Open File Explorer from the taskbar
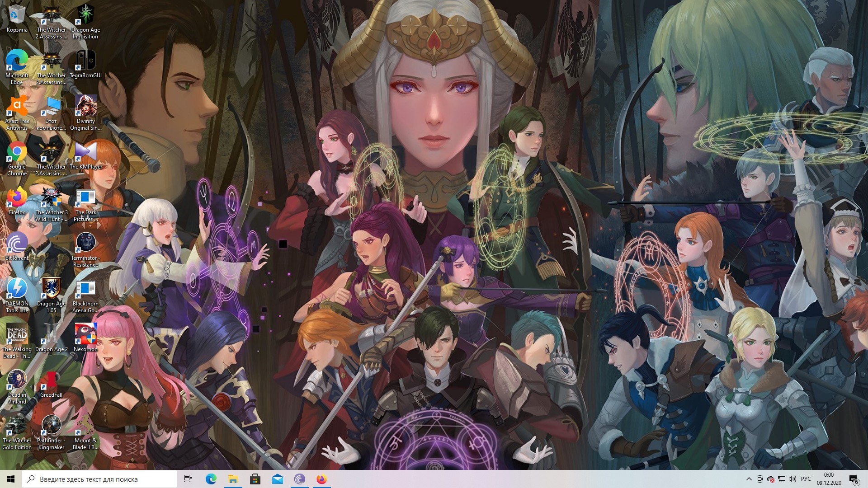Image resolution: width=868 pixels, height=488 pixels. click(233, 479)
